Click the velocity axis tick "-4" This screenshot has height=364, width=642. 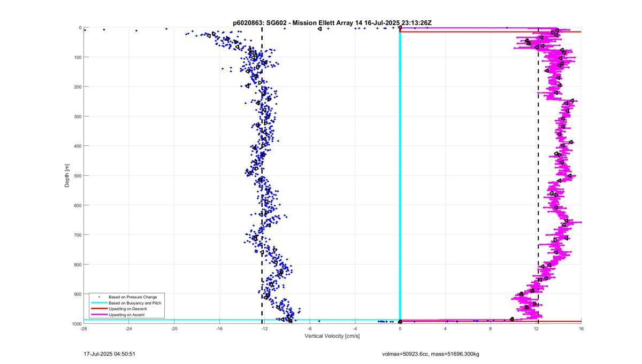[x=355, y=329]
